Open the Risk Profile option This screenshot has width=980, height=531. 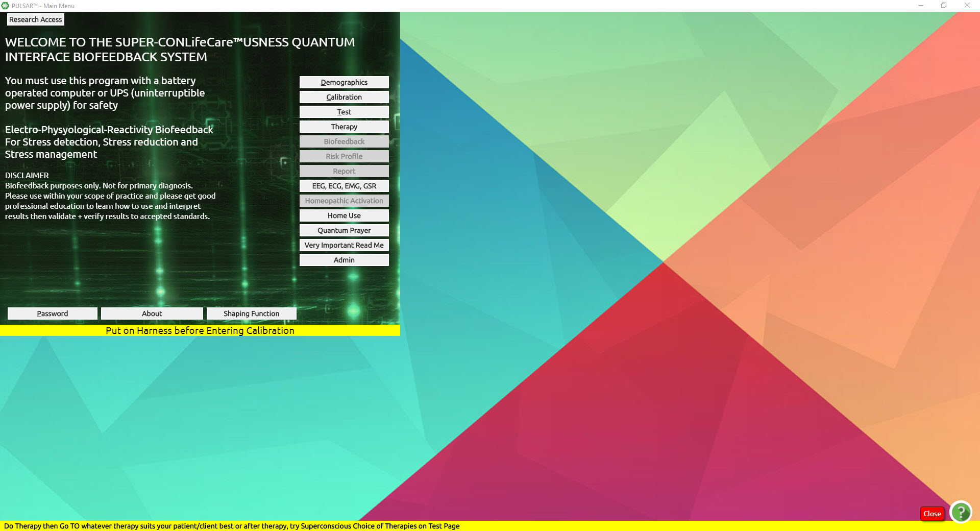point(344,156)
